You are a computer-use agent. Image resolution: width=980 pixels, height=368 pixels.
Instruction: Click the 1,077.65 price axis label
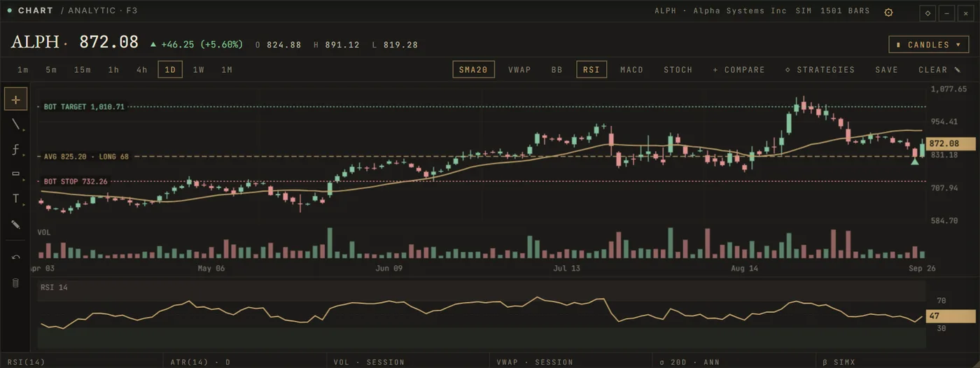[949, 90]
